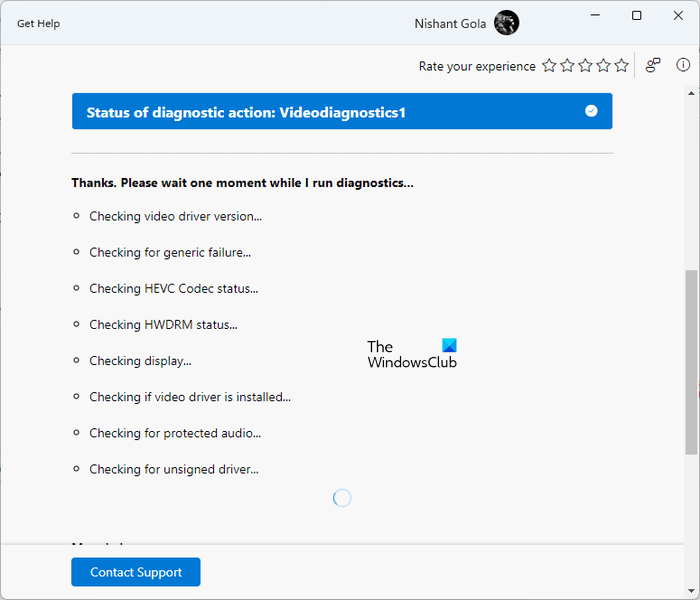Click the loading spinner below the checks
The image size is (700, 600).
click(x=342, y=498)
